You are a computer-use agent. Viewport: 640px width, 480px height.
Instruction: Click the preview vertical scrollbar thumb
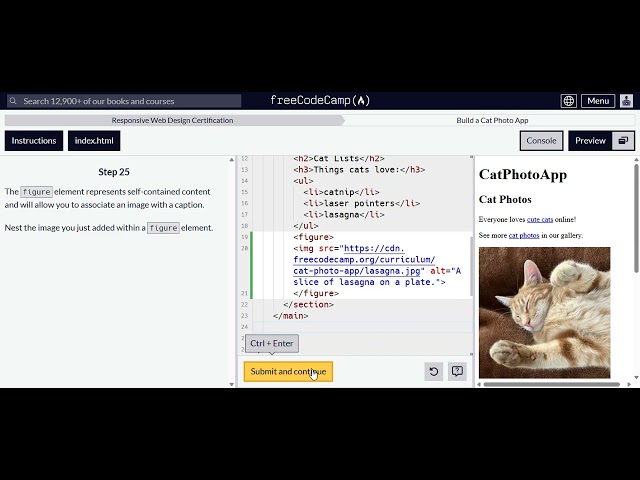636,218
